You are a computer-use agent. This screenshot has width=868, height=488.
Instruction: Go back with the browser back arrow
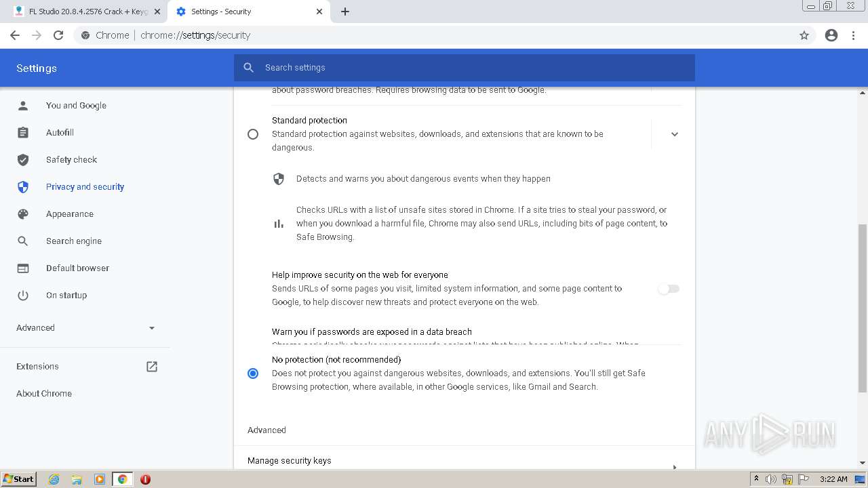point(15,35)
